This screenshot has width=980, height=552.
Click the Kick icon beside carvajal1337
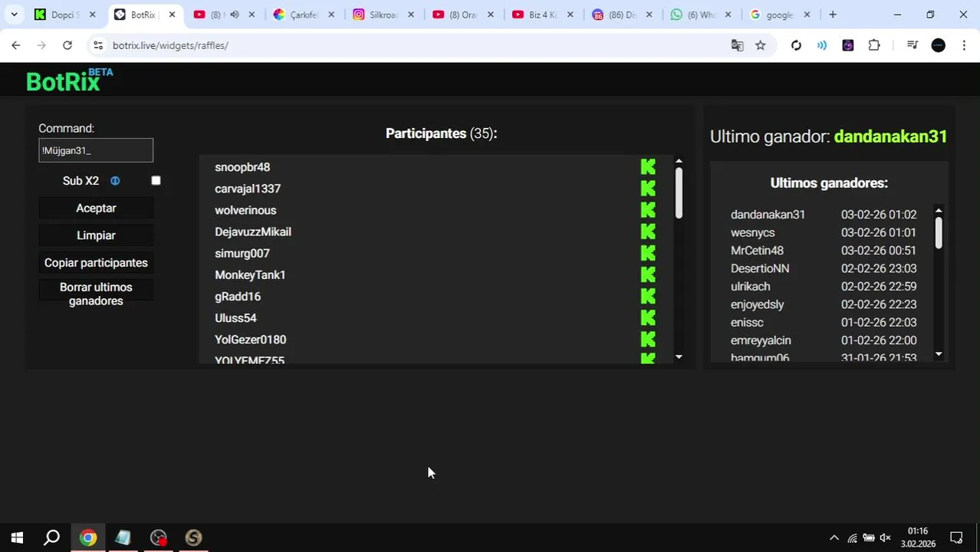tap(648, 188)
